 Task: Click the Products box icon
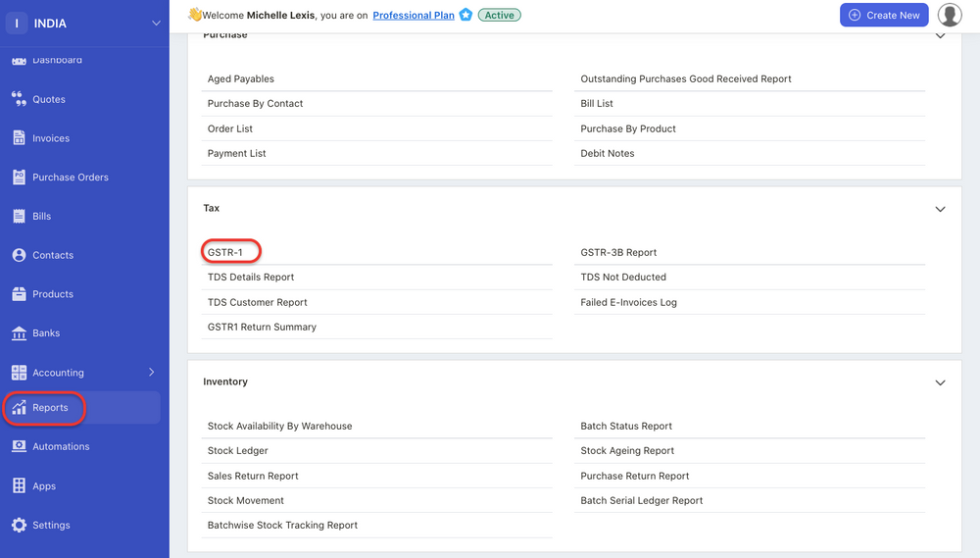(19, 294)
